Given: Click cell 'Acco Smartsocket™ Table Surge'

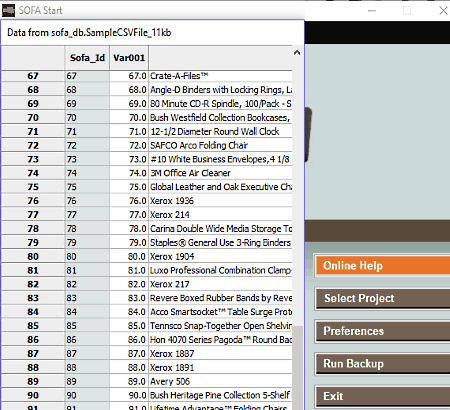Looking at the screenshot, I should click(220, 312).
